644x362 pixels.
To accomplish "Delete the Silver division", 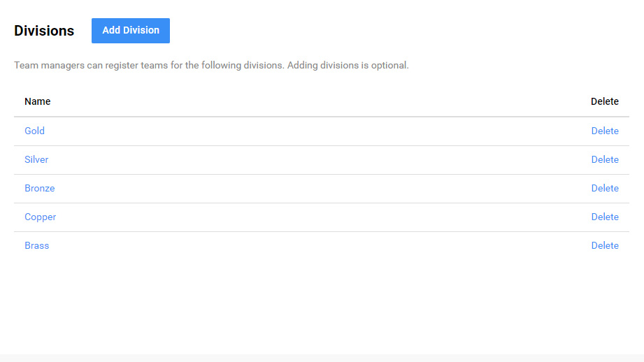I will (605, 159).
